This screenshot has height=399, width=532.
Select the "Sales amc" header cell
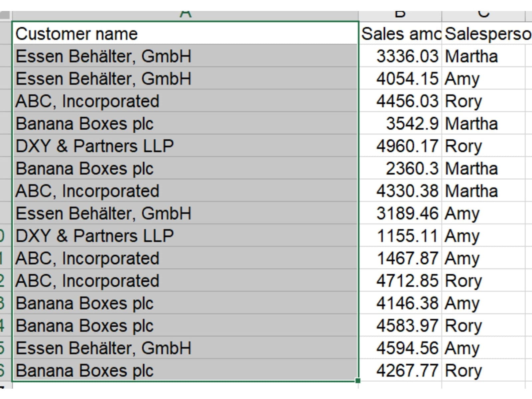click(x=400, y=34)
